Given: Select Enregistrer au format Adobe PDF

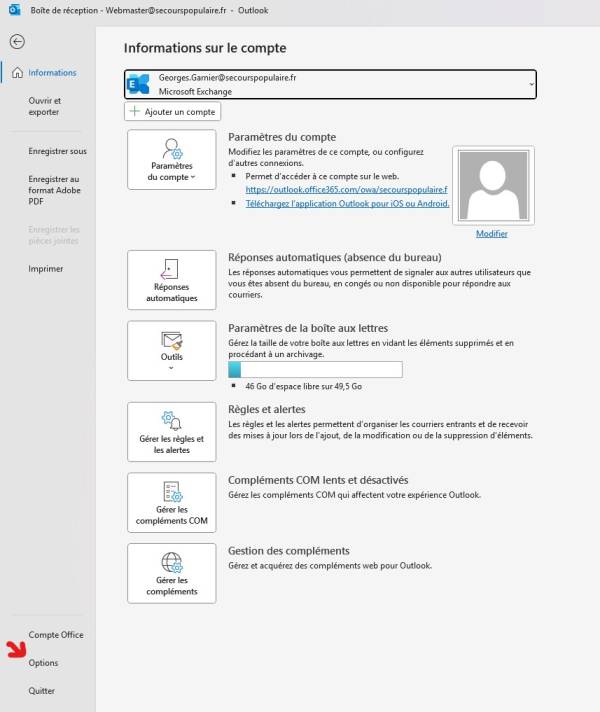Looking at the screenshot, I should click(54, 190).
